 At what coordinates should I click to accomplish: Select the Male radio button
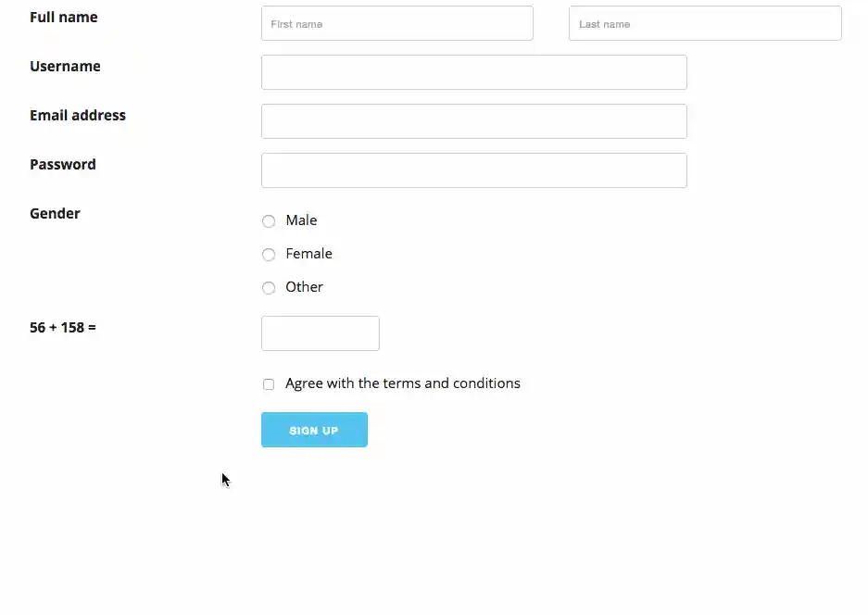(269, 221)
